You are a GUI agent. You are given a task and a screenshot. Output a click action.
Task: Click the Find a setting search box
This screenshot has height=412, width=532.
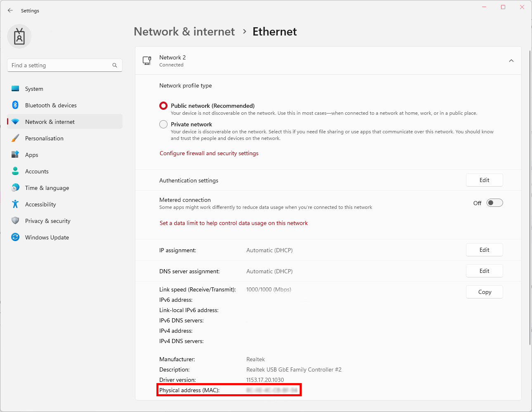coord(60,65)
